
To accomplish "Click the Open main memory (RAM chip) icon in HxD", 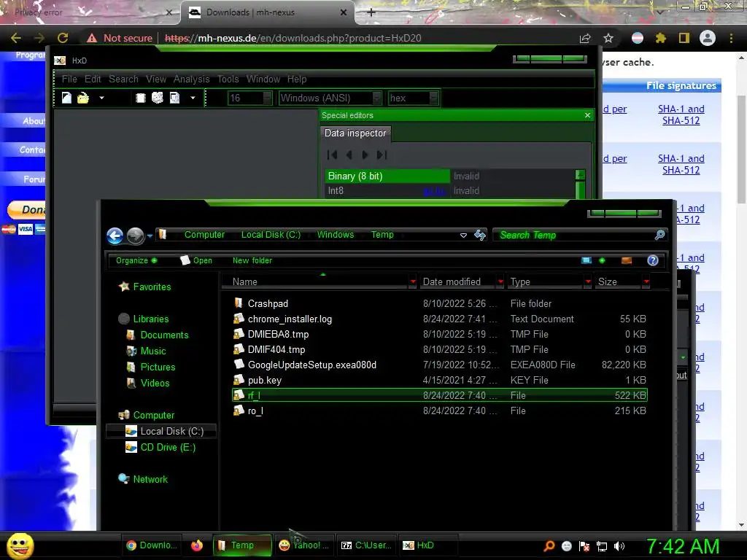I will coord(141,98).
